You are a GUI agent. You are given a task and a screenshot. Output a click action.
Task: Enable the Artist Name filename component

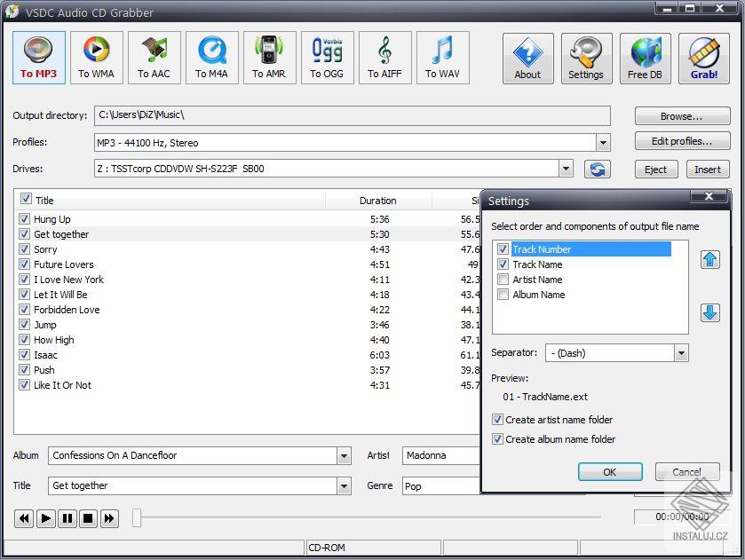[x=503, y=280]
